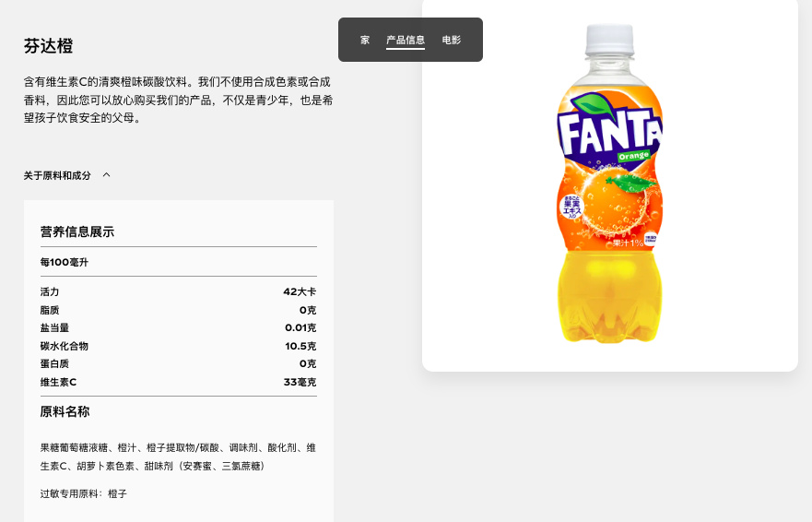This screenshot has height=522, width=812.
Task: Click the 芬达橙 product title
Action: pyautogui.click(x=48, y=46)
